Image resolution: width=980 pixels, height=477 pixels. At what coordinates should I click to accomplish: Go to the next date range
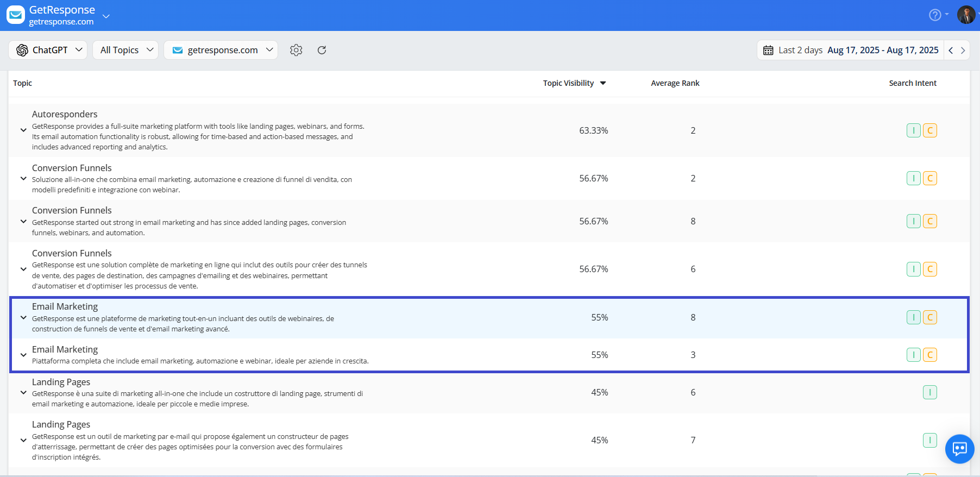(x=963, y=50)
